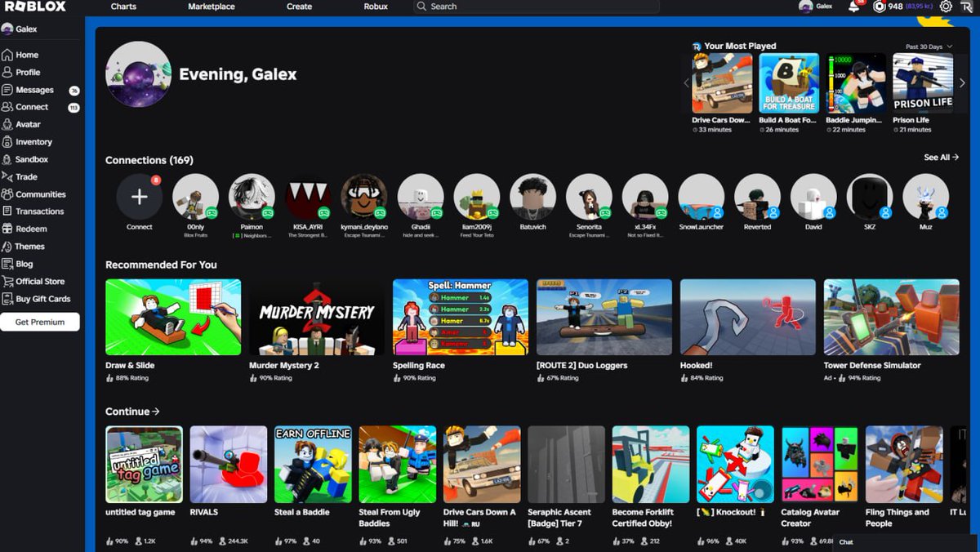This screenshot has height=552, width=980.
Task: Open Redeem in the sidebar
Action: (x=24, y=229)
